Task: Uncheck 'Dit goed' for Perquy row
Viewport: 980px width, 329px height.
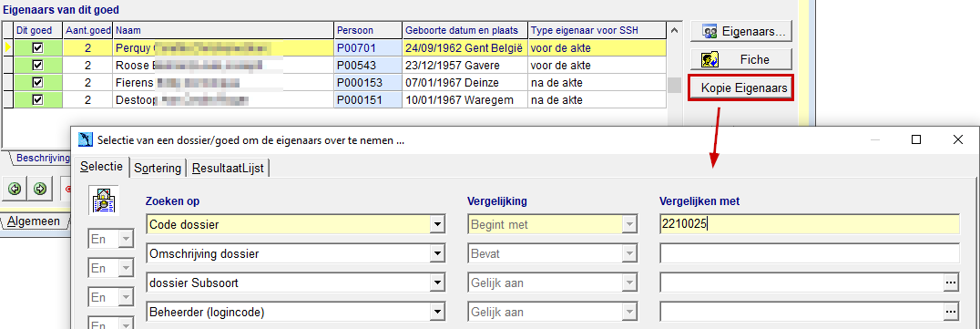Action: tap(37, 47)
